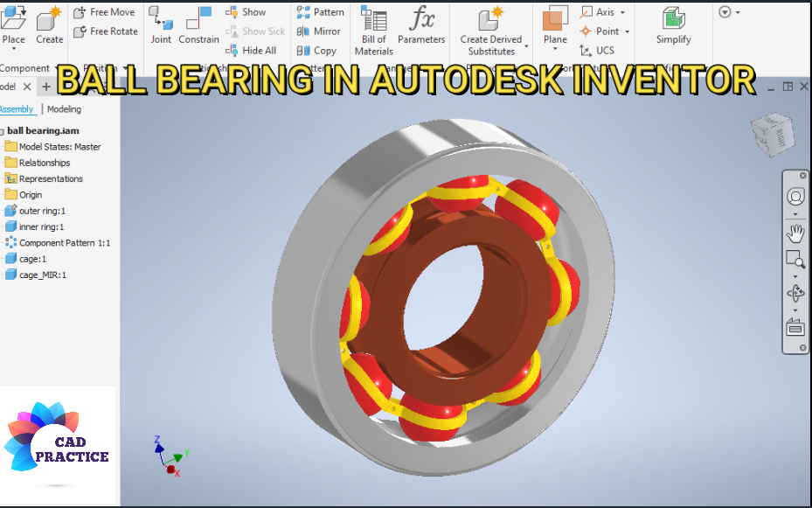Image resolution: width=812 pixels, height=508 pixels.
Task: Select Component Pattern 1:1 node
Action: (x=58, y=243)
